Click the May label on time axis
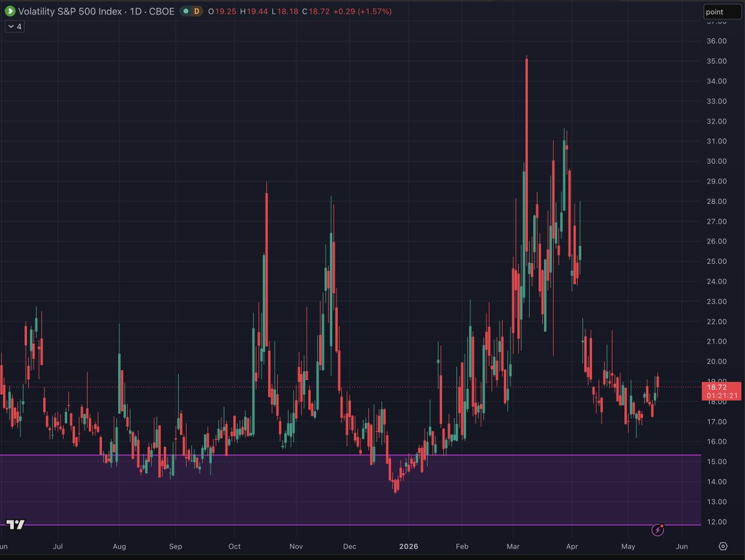This screenshot has width=745, height=560. [628, 546]
